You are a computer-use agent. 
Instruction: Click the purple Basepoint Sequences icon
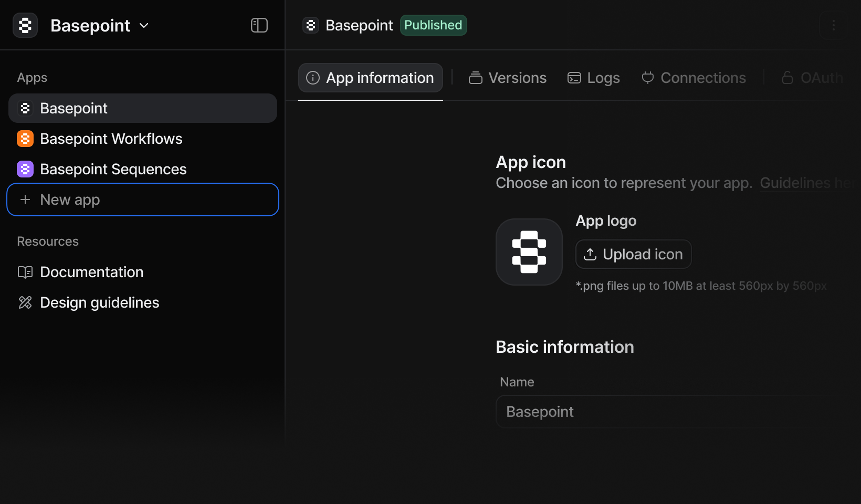(25, 169)
